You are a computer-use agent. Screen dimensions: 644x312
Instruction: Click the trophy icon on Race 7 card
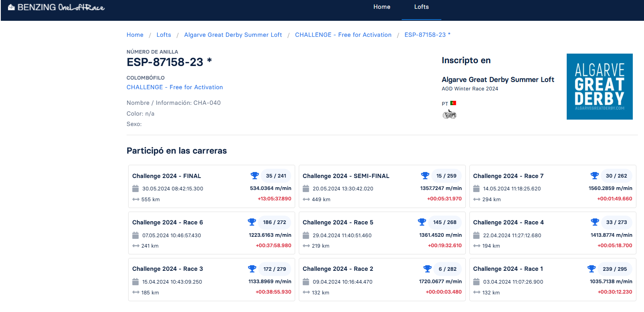(x=594, y=176)
